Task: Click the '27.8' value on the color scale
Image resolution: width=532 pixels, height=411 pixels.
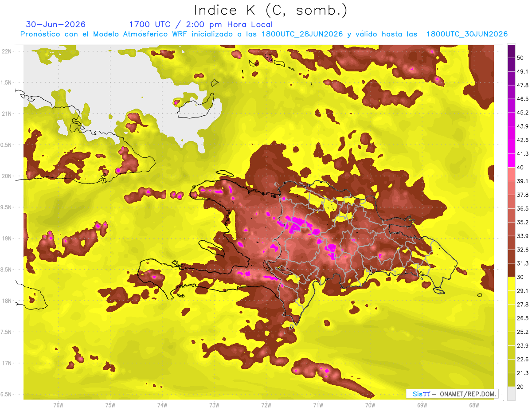Action: (523, 305)
